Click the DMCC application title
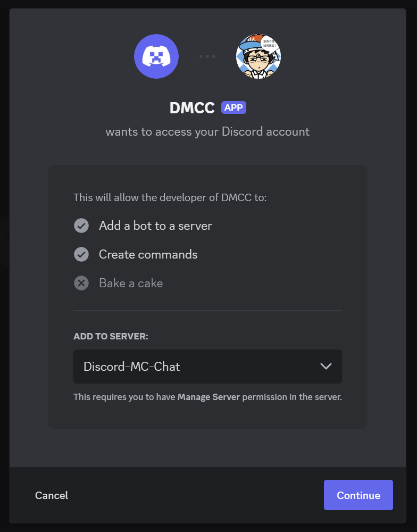Image resolution: width=417 pixels, height=532 pixels. coord(192,108)
